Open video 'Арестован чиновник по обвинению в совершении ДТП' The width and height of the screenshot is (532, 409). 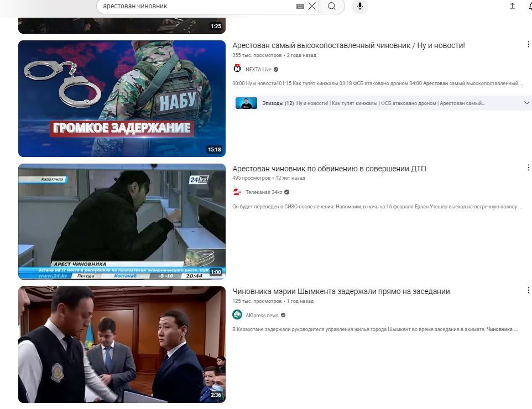[x=329, y=169]
